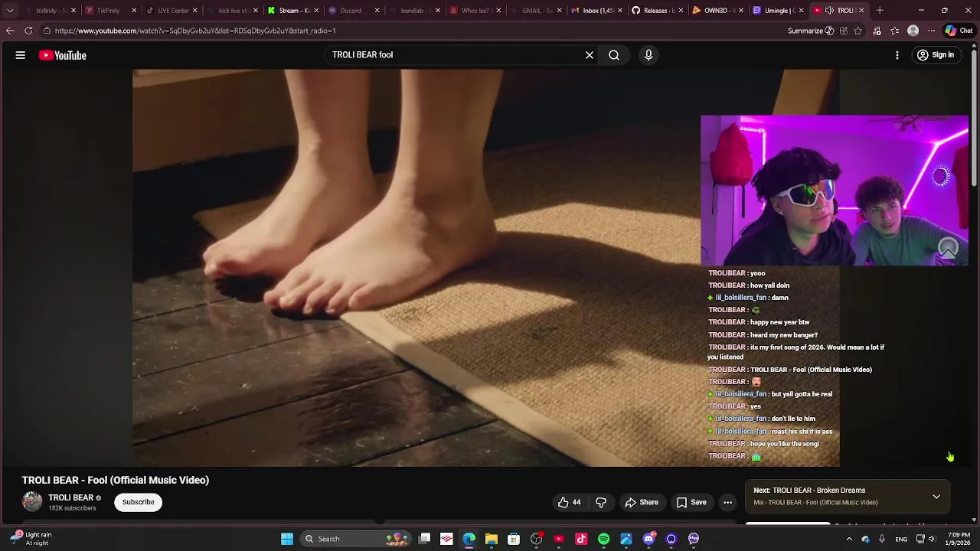Image resolution: width=980 pixels, height=551 pixels.
Task: Mute the TROLI tab audio speaker icon
Action: [x=829, y=11]
